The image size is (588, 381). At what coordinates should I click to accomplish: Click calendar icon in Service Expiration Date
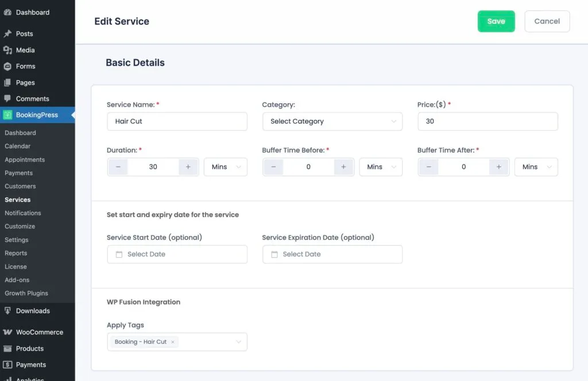(x=274, y=254)
